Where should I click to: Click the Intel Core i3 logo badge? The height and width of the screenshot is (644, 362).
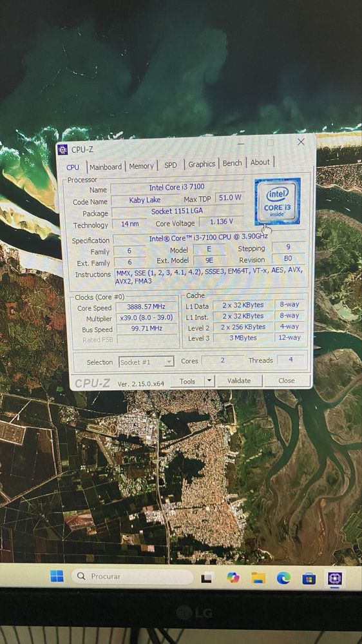278,201
